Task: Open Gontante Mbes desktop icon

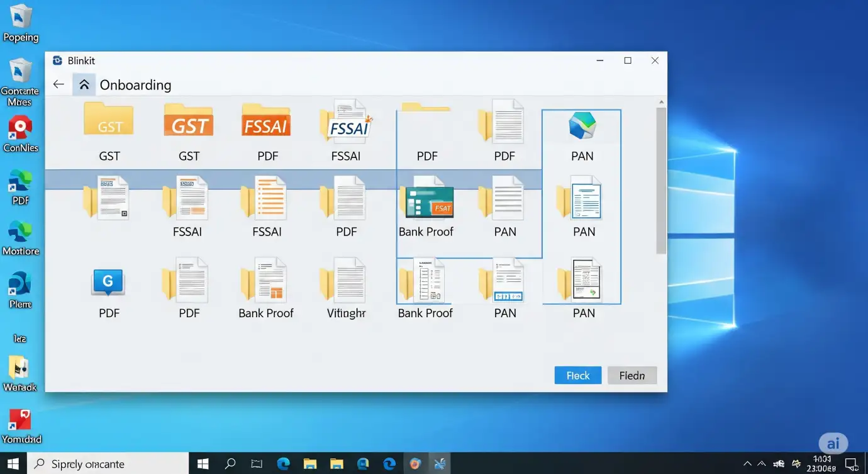Action: click(x=21, y=71)
